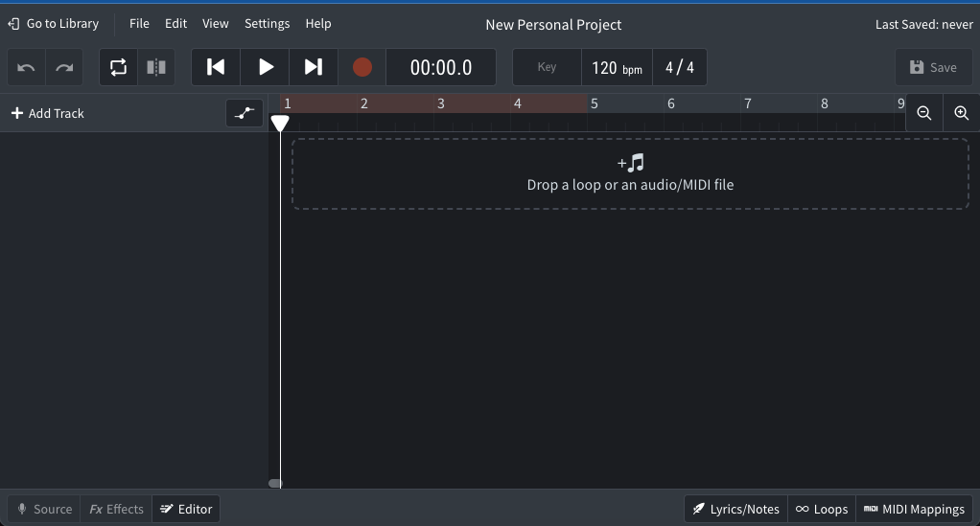Toggle the metronome button

point(156,68)
